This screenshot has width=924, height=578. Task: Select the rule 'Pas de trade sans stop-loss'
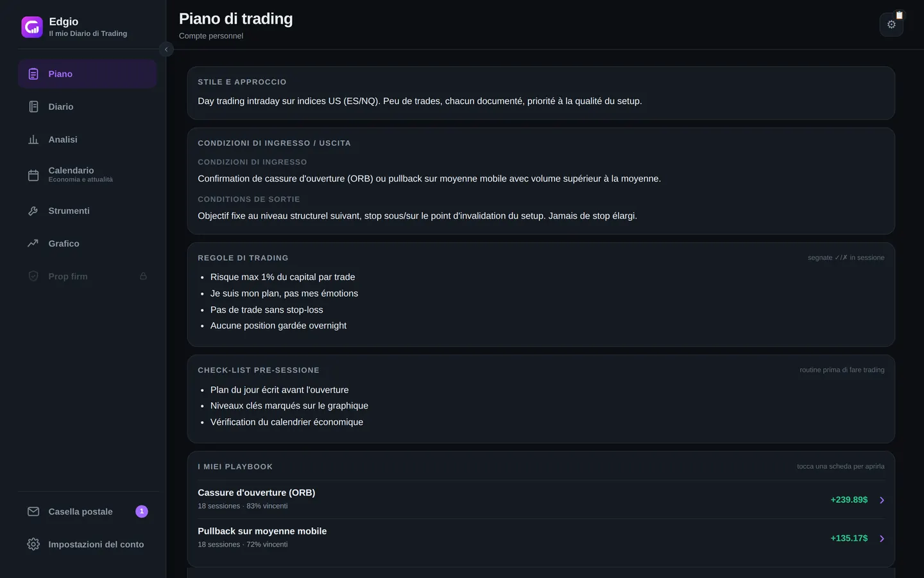coord(266,310)
